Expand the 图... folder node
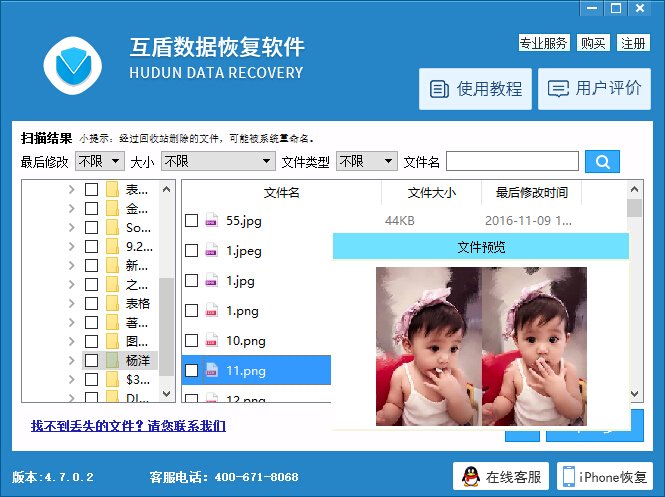This screenshot has height=497, width=665. 71,341
